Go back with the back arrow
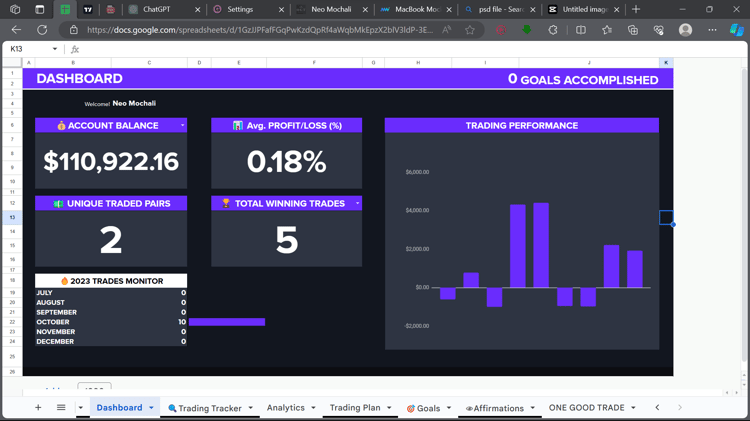This screenshot has width=750, height=421. pyautogui.click(x=16, y=30)
